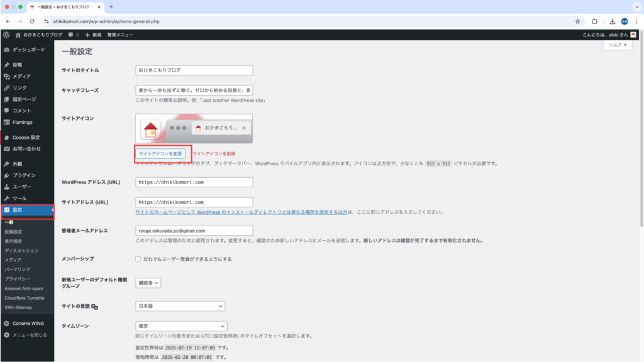Select Cocoon 設定 in sidebar menu
The height and width of the screenshot is (362, 644).
tap(26, 137)
